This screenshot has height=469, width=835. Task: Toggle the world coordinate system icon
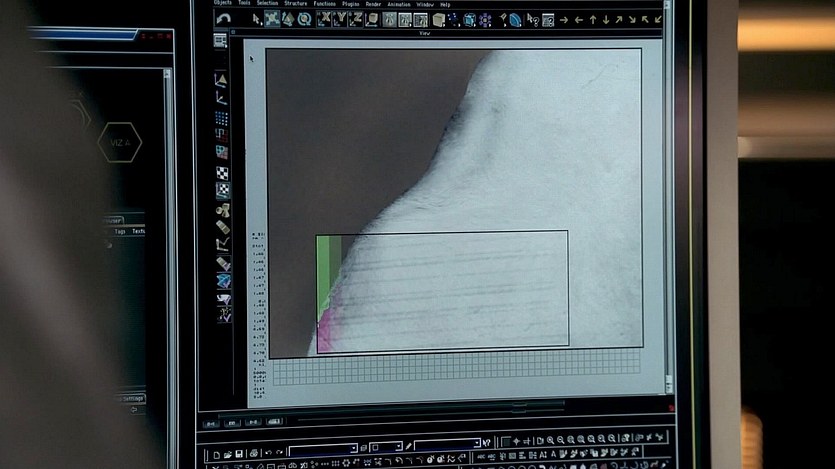[372, 20]
